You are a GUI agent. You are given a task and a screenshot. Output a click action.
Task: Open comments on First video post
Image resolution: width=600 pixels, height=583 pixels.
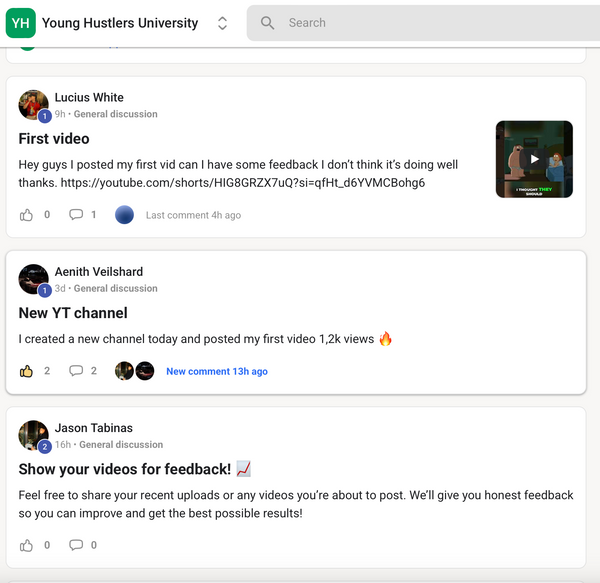pos(76,215)
